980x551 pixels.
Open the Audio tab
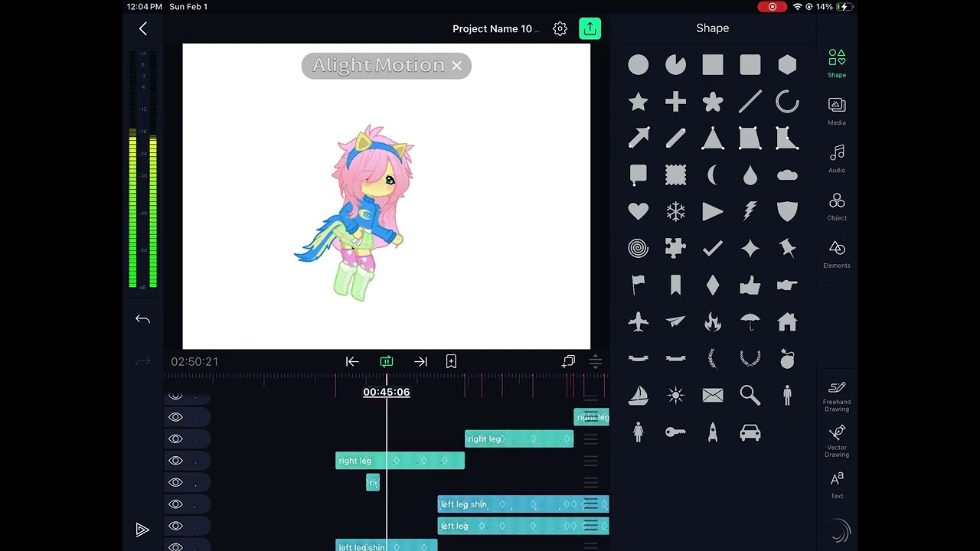point(837,158)
